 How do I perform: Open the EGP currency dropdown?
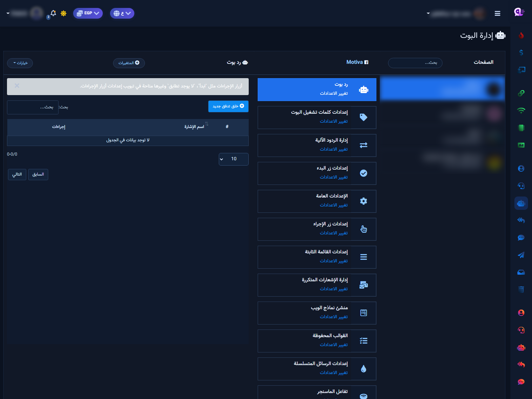(x=88, y=13)
